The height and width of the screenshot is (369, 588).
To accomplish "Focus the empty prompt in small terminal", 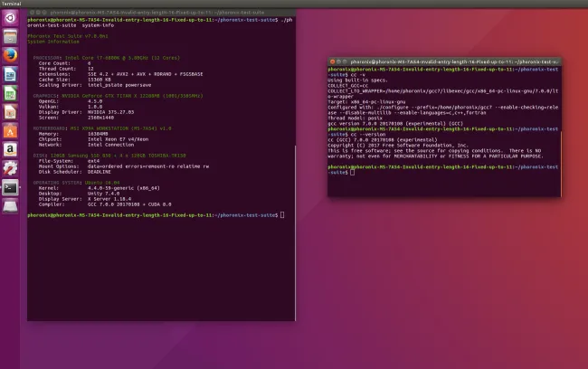I will point(351,172).
